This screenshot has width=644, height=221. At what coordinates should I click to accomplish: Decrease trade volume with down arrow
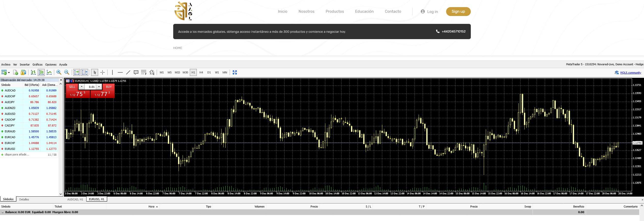pyautogui.click(x=82, y=87)
